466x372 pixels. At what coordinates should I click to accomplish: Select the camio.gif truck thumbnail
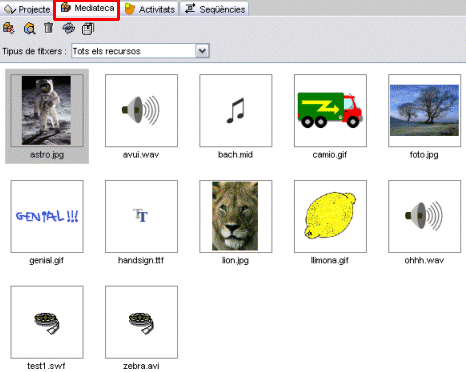point(330,110)
